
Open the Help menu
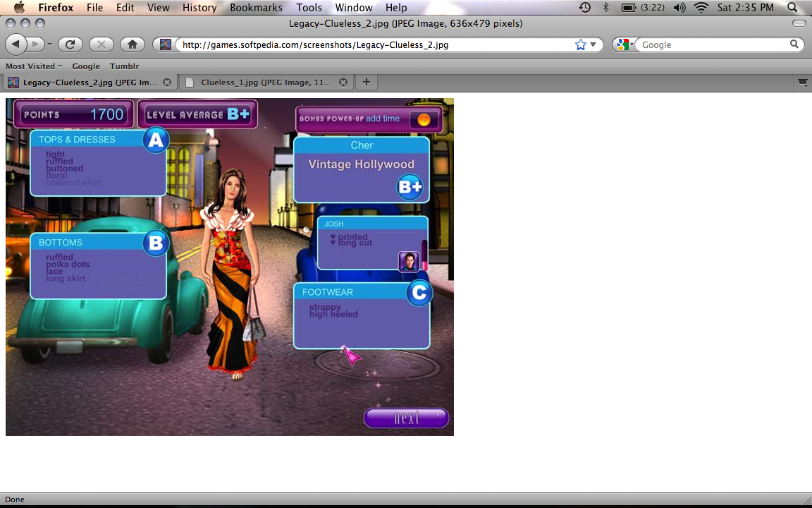pos(396,8)
